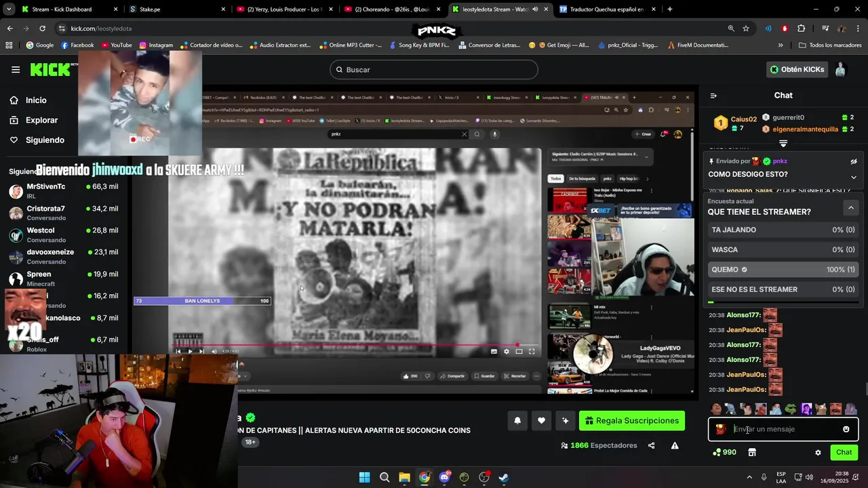Collapse the current poll panel
The width and height of the screenshot is (868, 488).
pos(850,207)
